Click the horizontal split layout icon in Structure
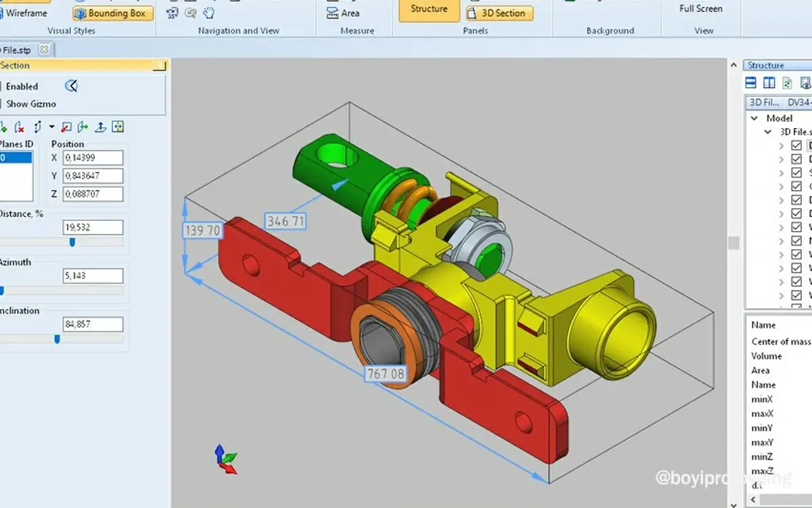Screen dimensions: 812x508 750,83
